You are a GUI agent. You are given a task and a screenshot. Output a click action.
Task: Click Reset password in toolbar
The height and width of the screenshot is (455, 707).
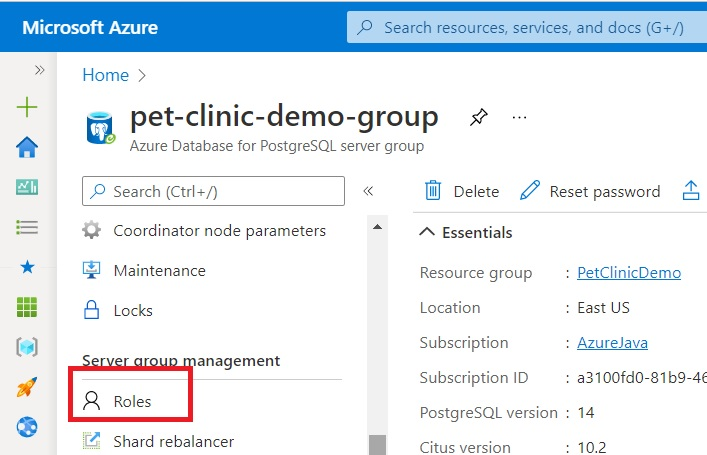pyautogui.click(x=590, y=191)
